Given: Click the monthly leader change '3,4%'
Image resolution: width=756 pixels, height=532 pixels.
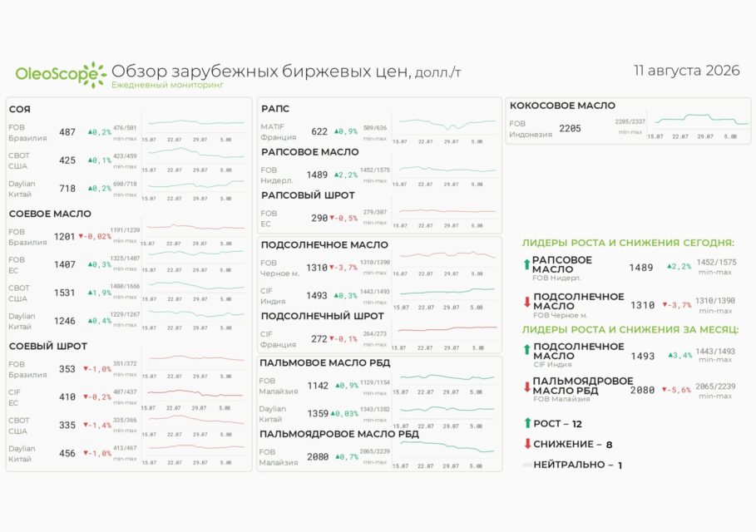Looking at the screenshot, I should [679, 356].
